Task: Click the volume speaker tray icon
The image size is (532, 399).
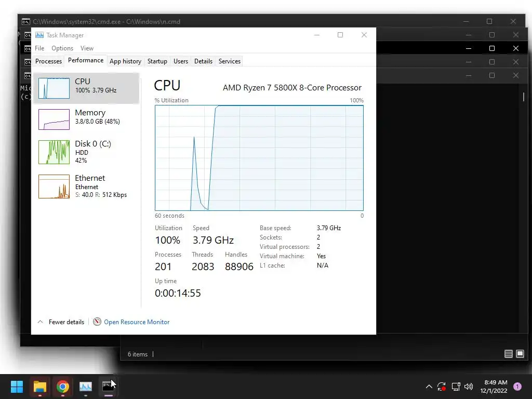Action: pyautogui.click(x=469, y=387)
